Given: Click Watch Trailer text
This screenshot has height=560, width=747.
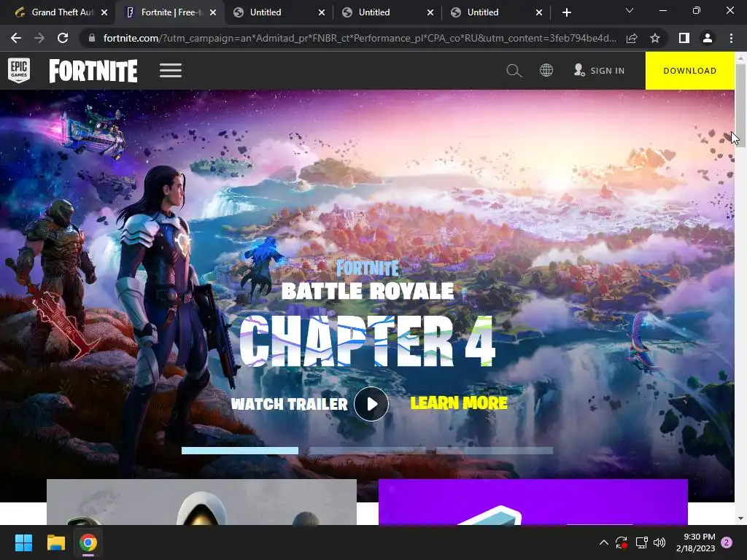Looking at the screenshot, I should click(289, 404).
